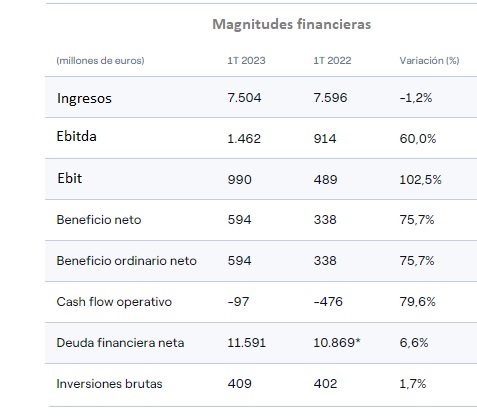This screenshot has height=419, width=477.
Task: Select the 1T 2023 column header
Action: (246, 61)
